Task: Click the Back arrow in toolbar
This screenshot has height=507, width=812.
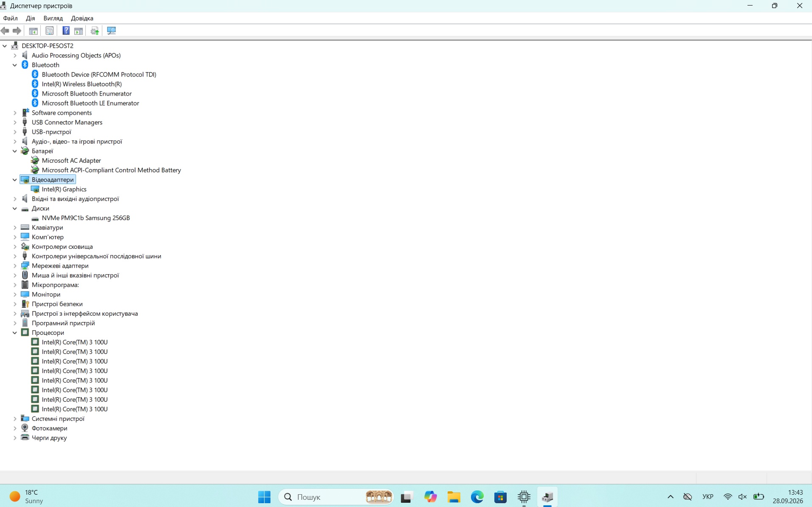Action: tap(5, 31)
